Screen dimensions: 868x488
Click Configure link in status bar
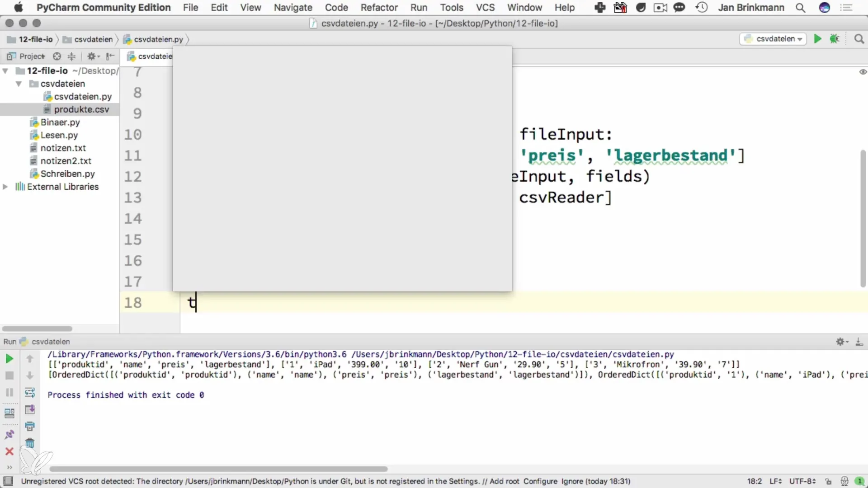tap(540, 481)
